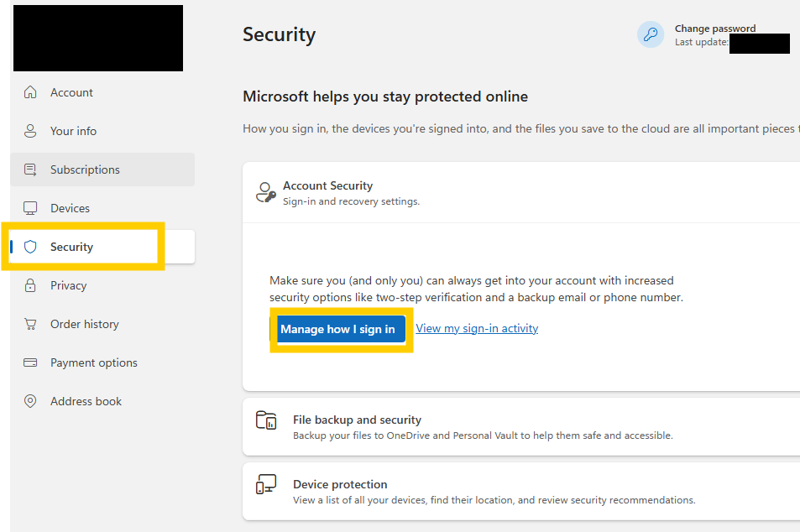800x532 pixels.
Task: Open the Subscriptions menu item
Action: tap(85, 170)
